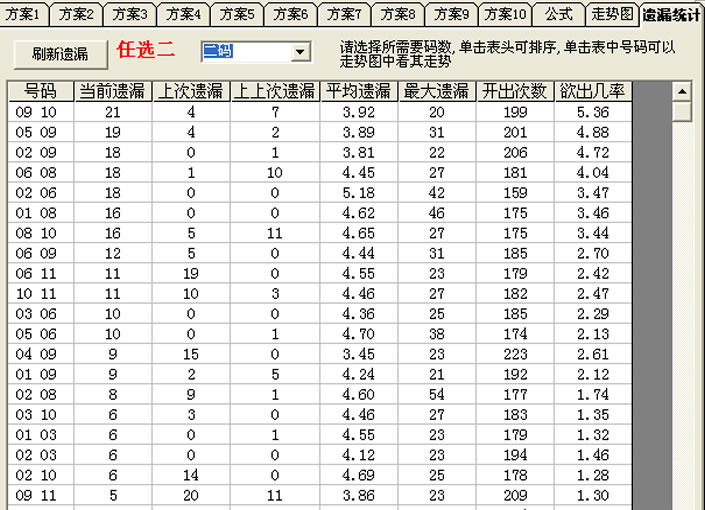Screen dimensions: 705x510
Task: Click the vertical scrollbar thumb
Action: pyautogui.click(x=682, y=111)
